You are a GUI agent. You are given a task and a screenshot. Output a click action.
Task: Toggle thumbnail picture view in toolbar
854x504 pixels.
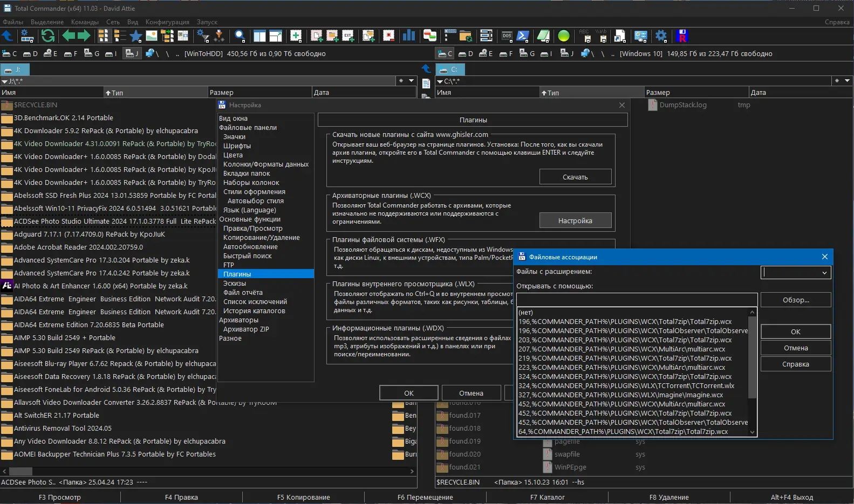click(x=152, y=36)
